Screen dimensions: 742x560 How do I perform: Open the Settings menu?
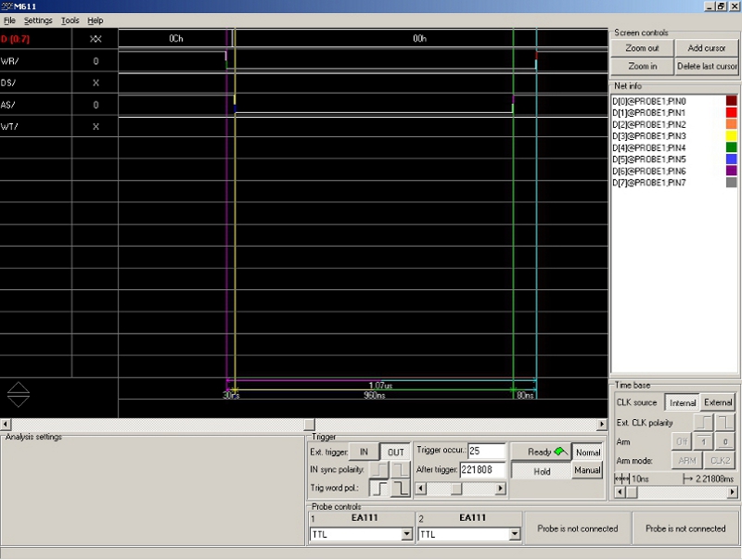tap(38, 20)
